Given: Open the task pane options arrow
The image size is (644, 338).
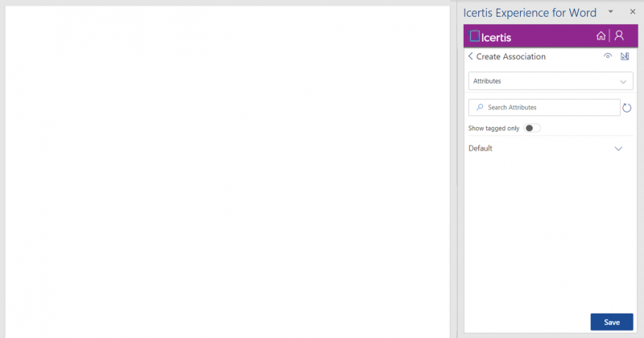Looking at the screenshot, I should (610, 11).
